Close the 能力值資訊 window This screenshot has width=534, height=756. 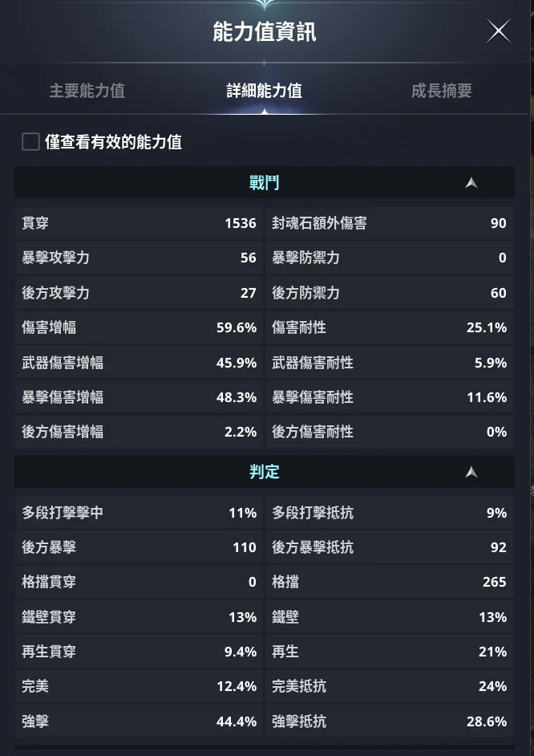[x=499, y=31]
